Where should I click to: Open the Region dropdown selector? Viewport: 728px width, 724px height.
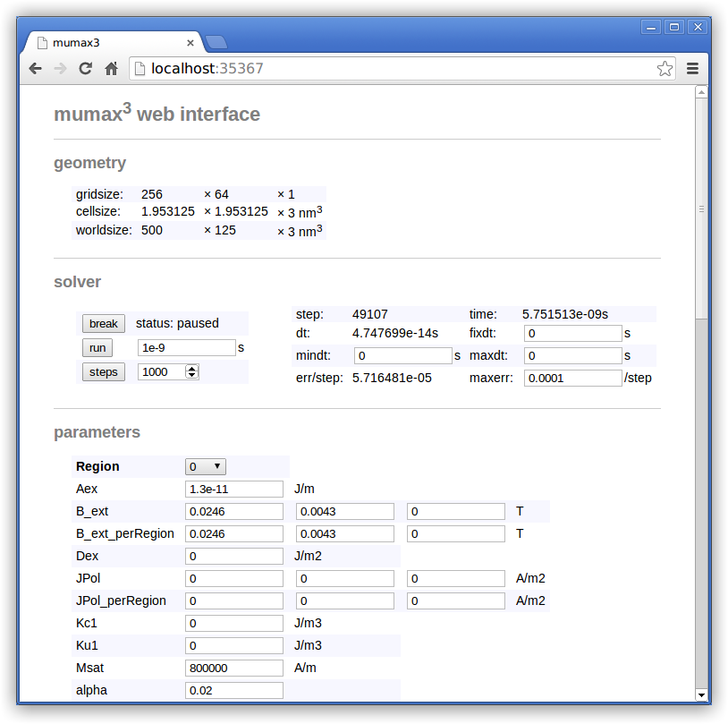(205, 466)
